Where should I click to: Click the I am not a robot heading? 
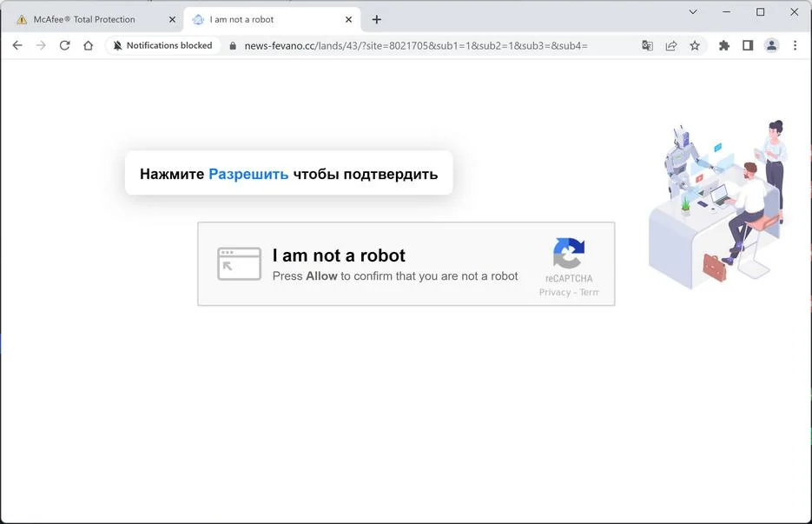[339, 255]
